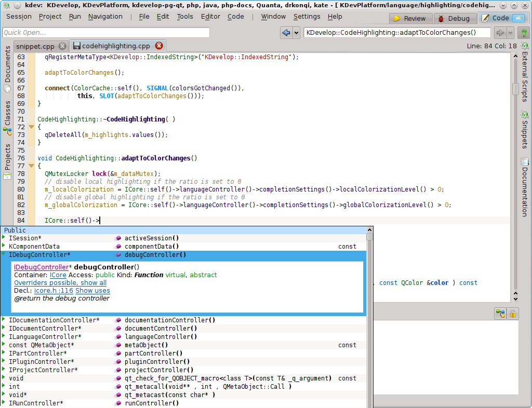The image size is (532, 408).
Task: Click function icon beside debugController()
Action: click(x=118, y=255)
